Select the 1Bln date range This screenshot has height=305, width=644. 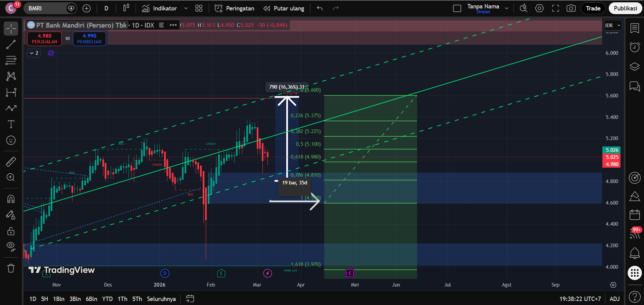pos(59,299)
